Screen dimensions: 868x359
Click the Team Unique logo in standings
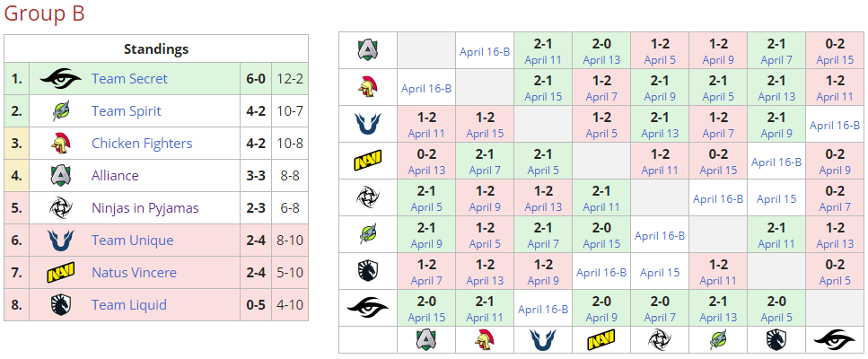pos(61,241)
